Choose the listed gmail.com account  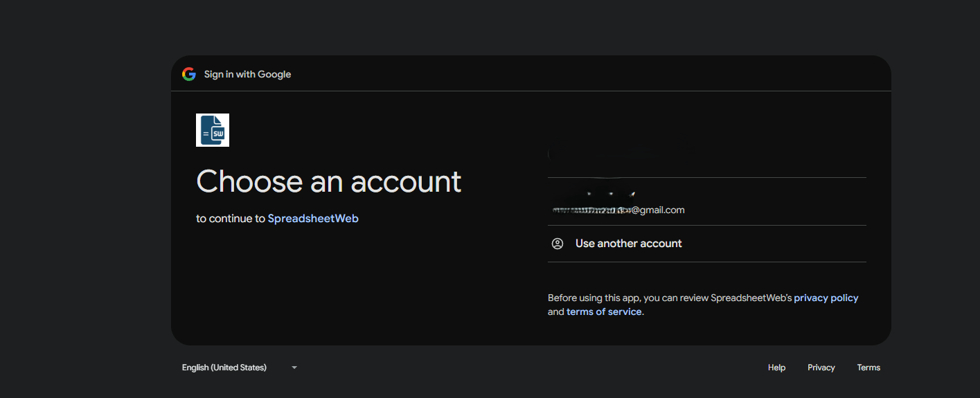coord(706,201)
